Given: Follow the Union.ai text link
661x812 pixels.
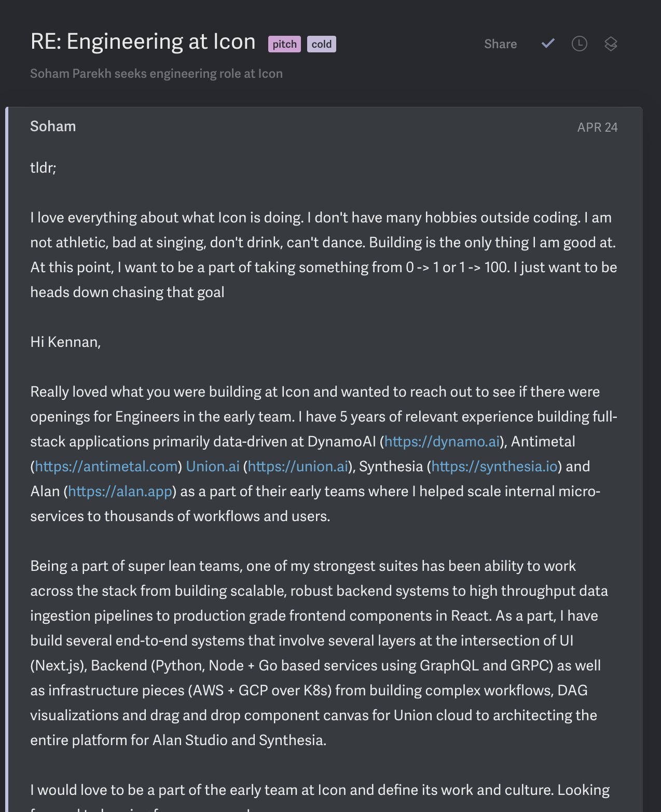Looking at the screenshot, I should pos(213,466).
